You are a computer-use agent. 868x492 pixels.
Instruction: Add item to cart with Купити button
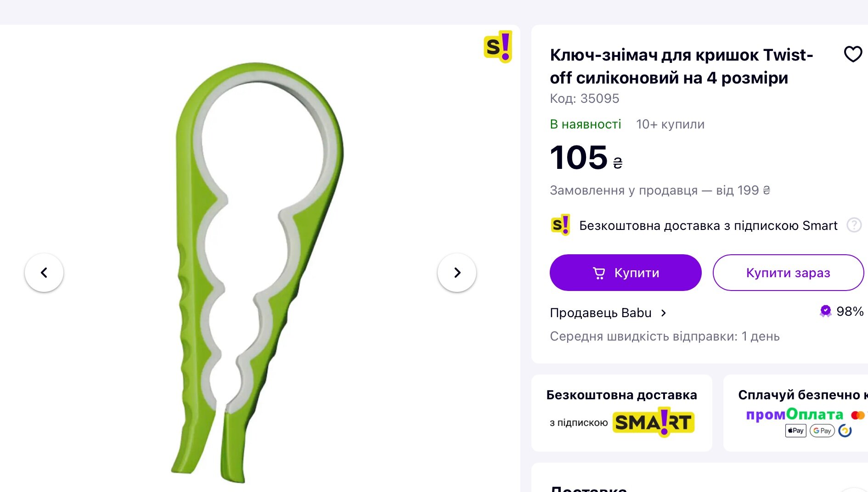tap(626, 273)
